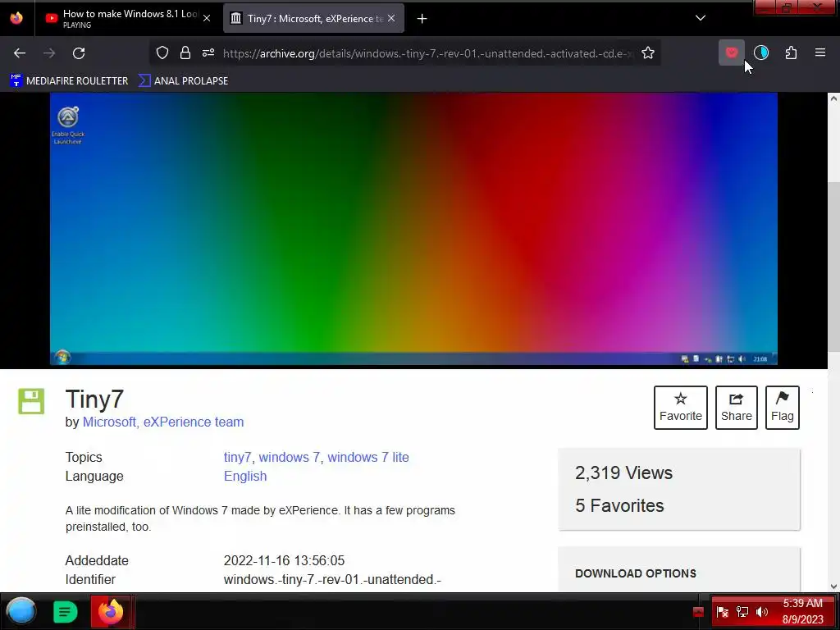Screen dimensions: 840x630
Task: Click the Tiny7 desktop screenshot preview
Action: pos(413,229)
